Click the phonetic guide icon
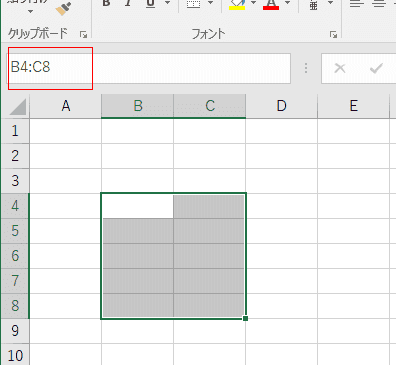The width and height of the screenshot is (396, 365). click(313, 4)
